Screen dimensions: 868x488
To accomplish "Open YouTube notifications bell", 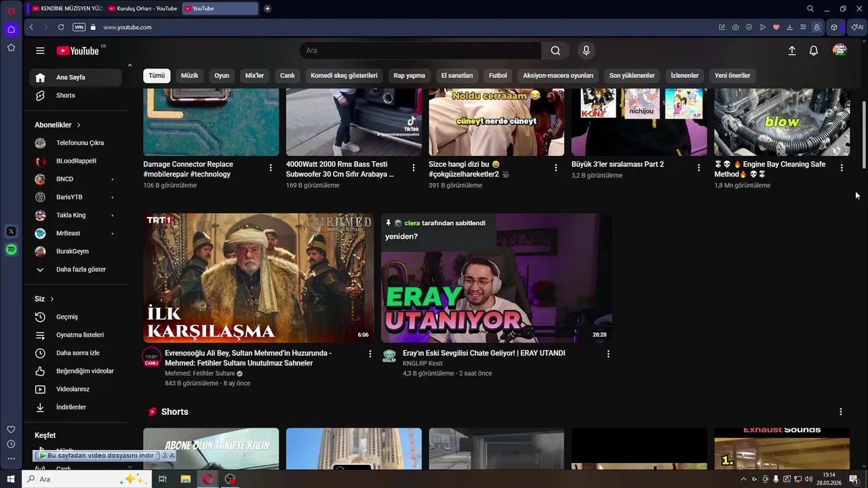I will 814,51.
